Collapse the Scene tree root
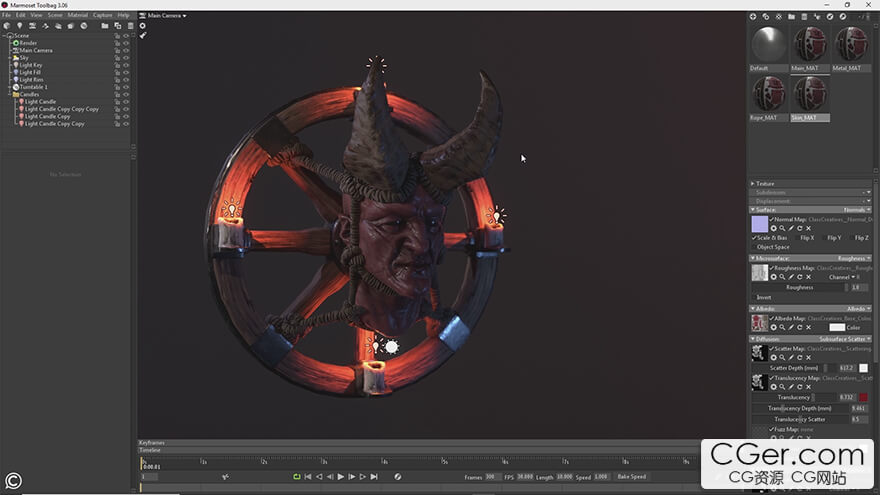Screen dimensions: 880x495 click(x=4, y=35)
